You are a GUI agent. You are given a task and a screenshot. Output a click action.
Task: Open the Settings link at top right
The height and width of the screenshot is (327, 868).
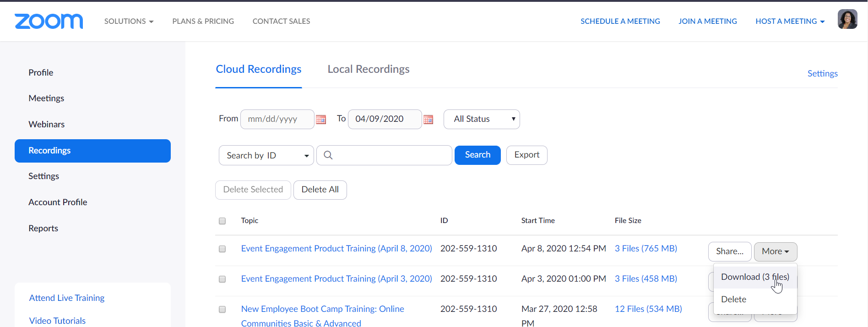pyautogui.click(x=822, y=74)
